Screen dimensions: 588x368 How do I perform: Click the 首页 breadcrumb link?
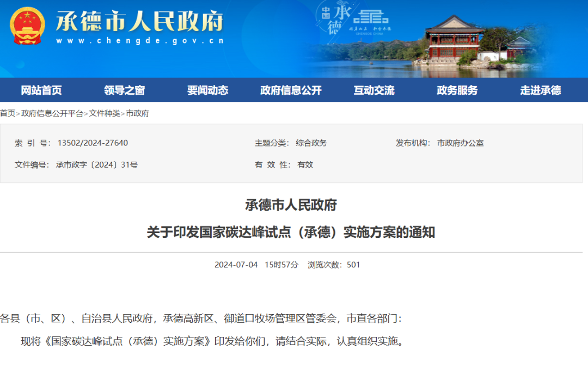pos(8,113)
